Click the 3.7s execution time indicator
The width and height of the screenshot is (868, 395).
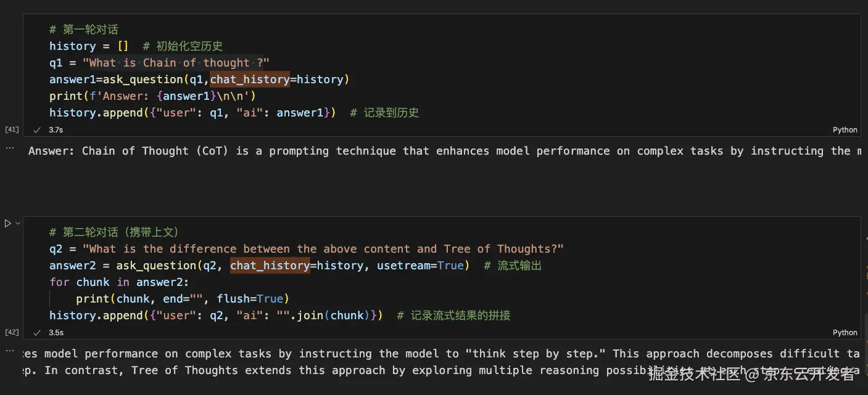point(56,130)
